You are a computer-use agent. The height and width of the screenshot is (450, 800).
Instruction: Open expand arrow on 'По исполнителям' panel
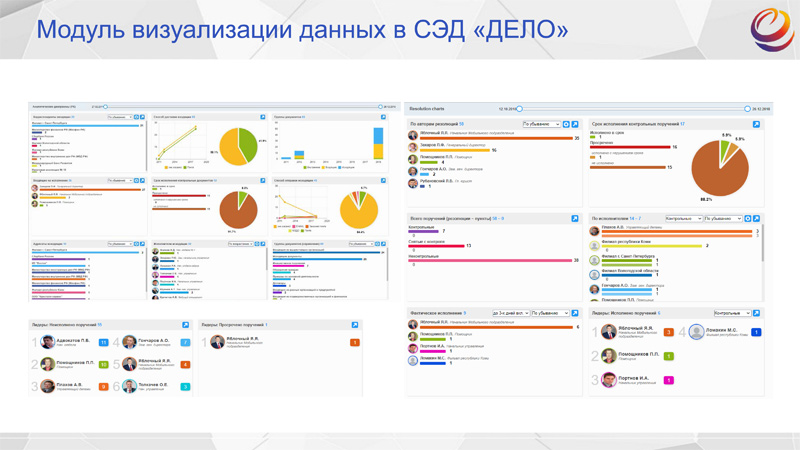tap(756, 218)
